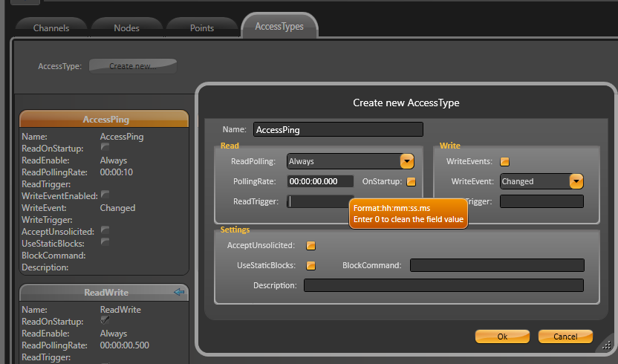Toggle ReadOnStartup checkbox in AccessPing card
The image size is (618, 364).
[105, 148]
